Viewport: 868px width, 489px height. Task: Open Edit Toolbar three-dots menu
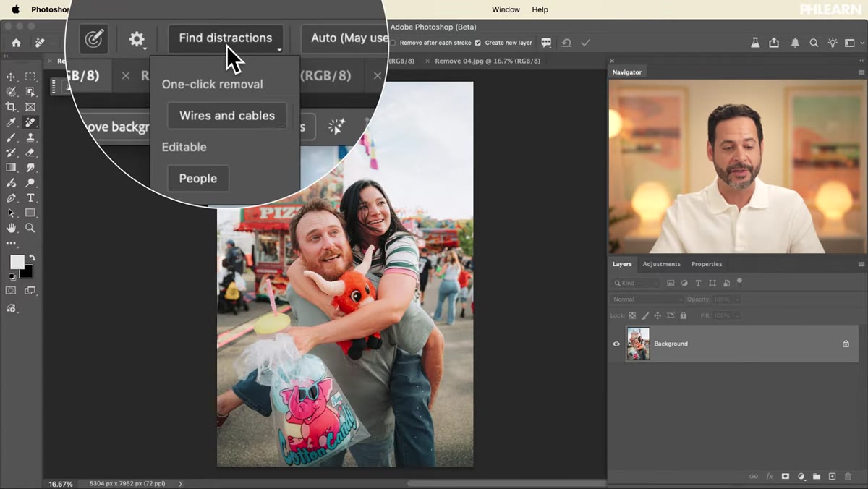click(x=11, y=243)
